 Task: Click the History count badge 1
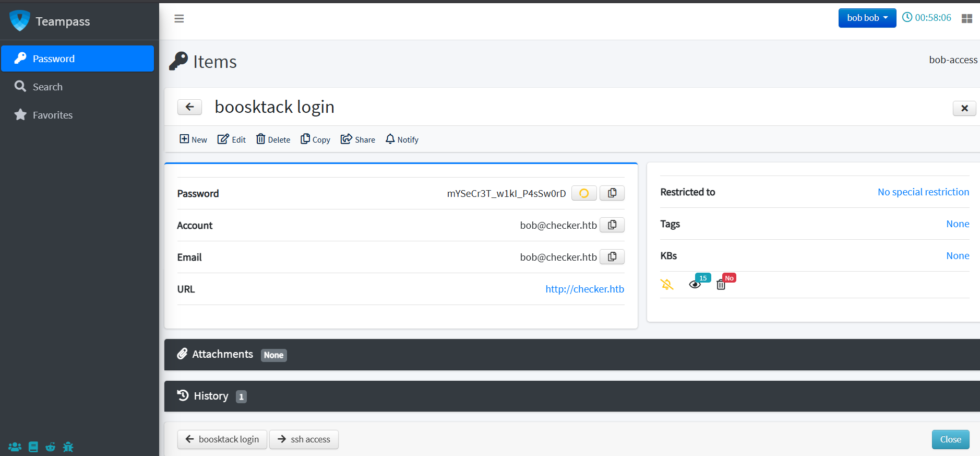[x=241, y=397]
